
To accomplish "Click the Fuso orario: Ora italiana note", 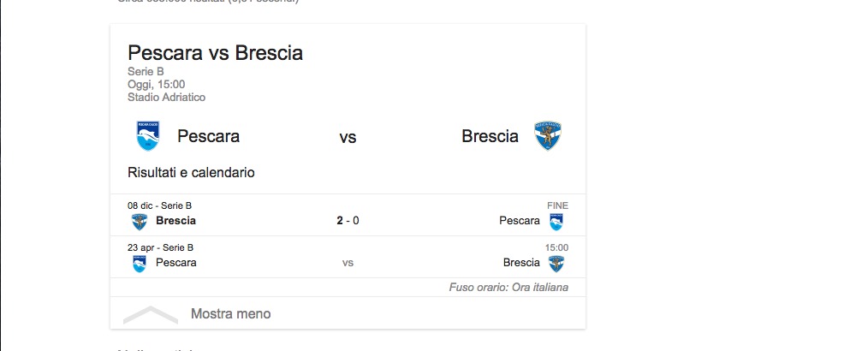I will pos(508,288).
